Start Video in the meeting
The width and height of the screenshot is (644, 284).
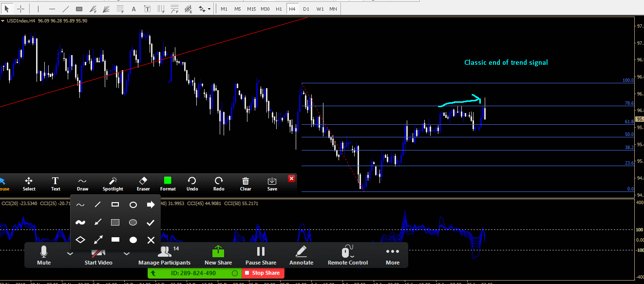click(x=98, y=255)
